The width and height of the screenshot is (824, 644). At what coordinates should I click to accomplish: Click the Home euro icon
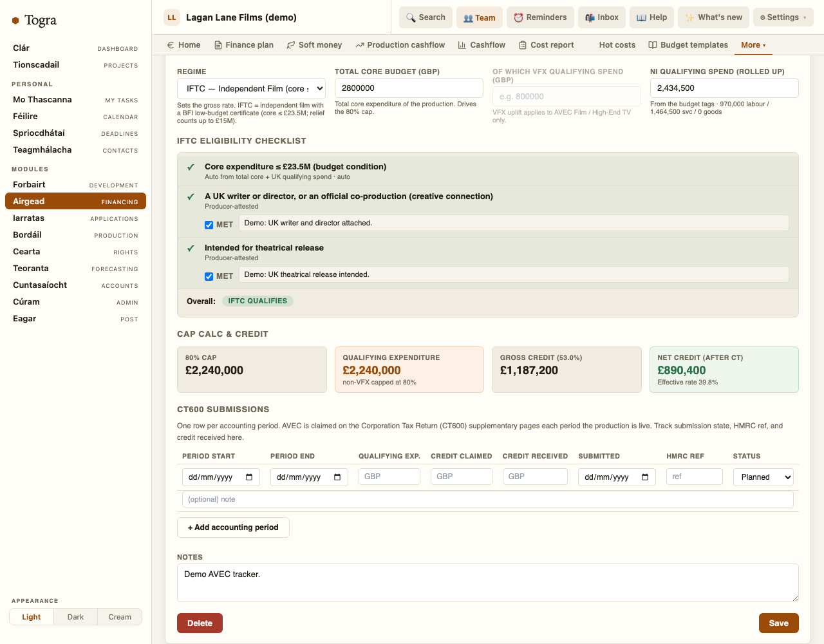pyautogui.click(x=171, y=45)
